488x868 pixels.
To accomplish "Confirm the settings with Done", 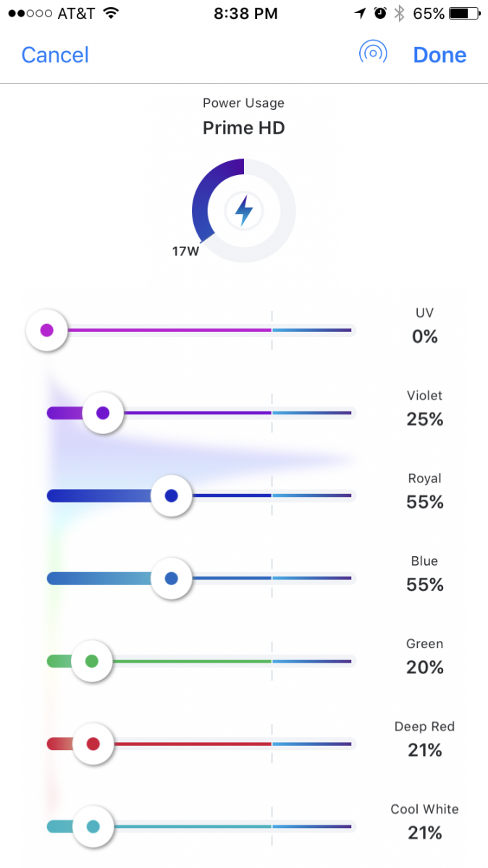I will click(439, 55).
